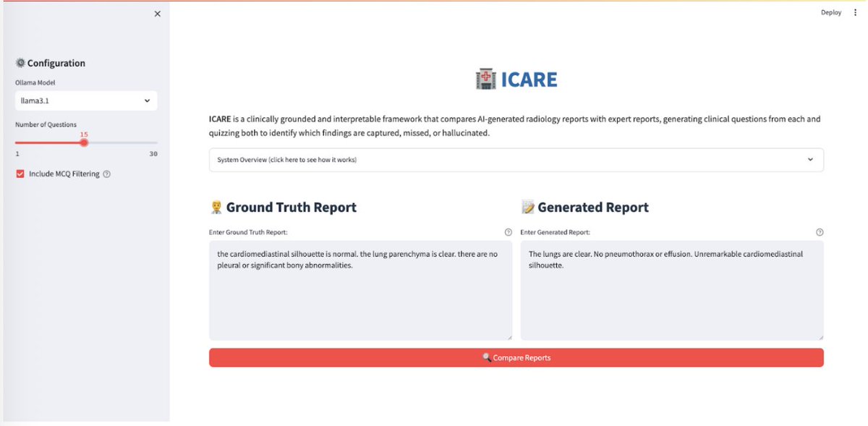Click the slider maximum value 30
This screenshot has width=868, height=426.
coord(153,154)
